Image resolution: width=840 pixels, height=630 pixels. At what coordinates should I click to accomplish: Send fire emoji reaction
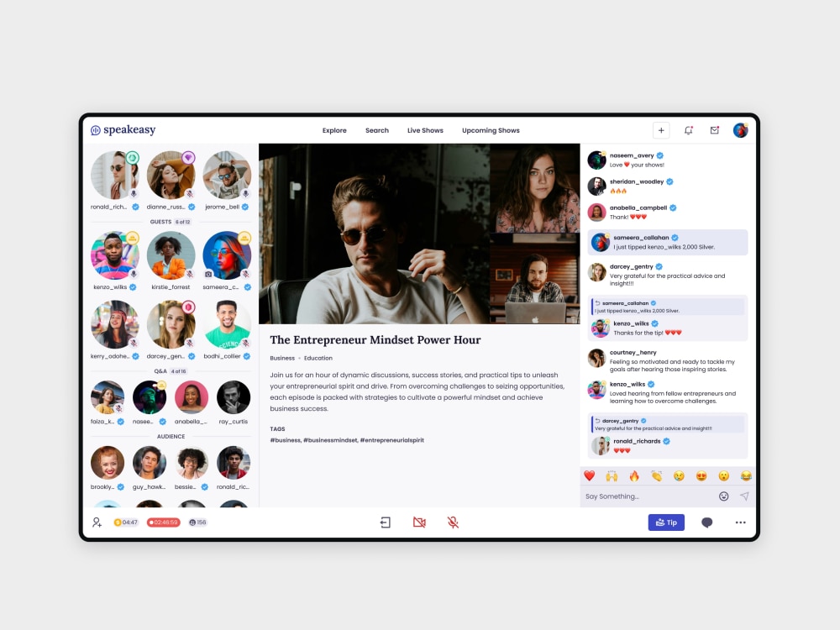pyautogui.click(x=634, y=475)
